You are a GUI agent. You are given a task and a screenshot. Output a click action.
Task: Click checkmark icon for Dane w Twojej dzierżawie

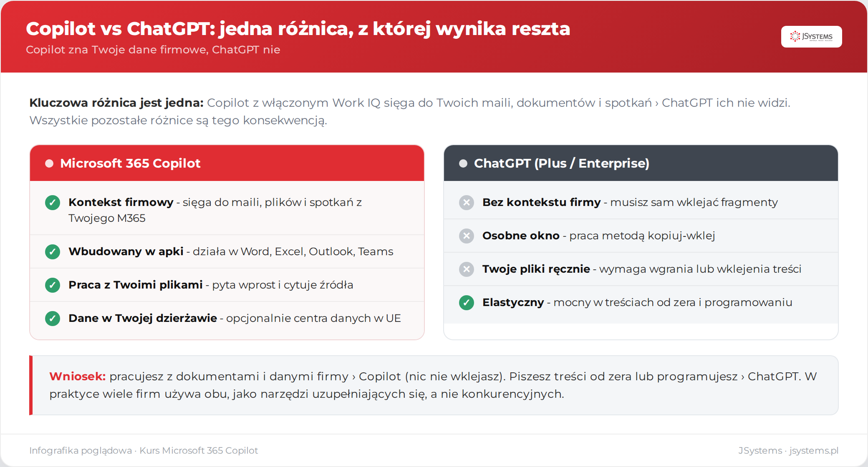53,319
